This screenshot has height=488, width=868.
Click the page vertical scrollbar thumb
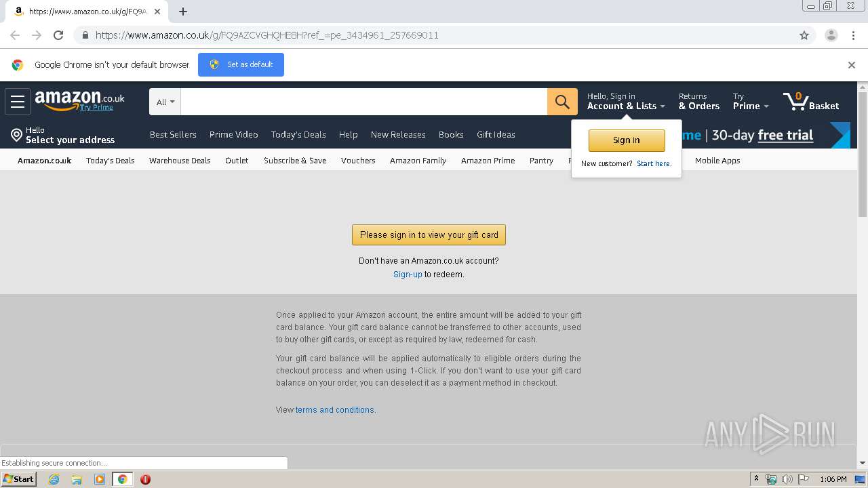(x=863, y=155)
